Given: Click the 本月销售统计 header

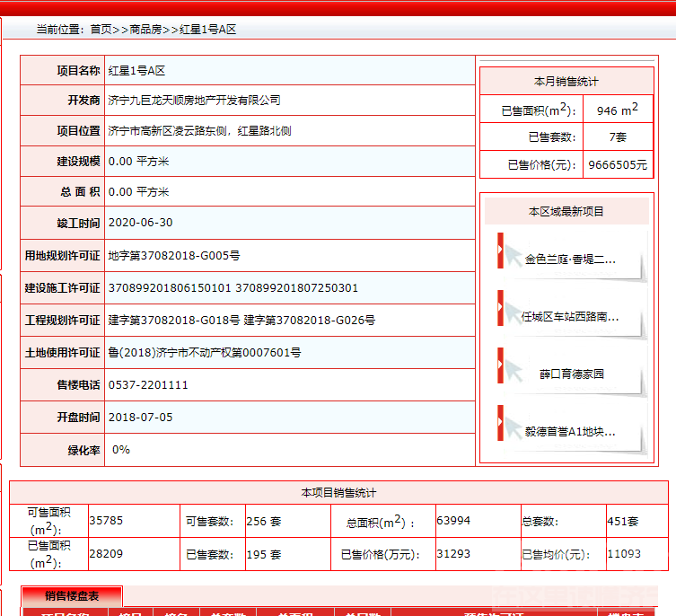Looking at the screenshot, I should (x=566, y=81).
